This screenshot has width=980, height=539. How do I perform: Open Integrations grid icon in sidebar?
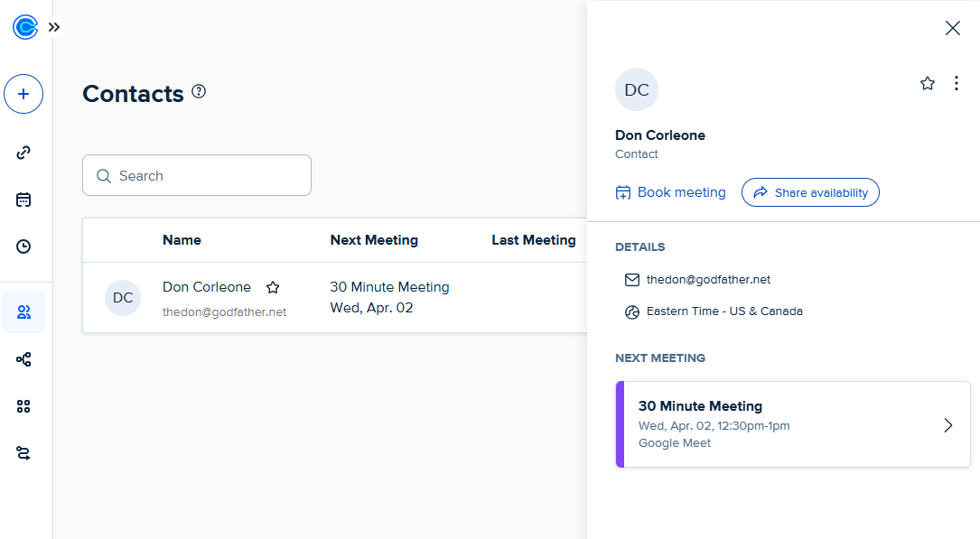pyautogui.click(x=23, y=406)
